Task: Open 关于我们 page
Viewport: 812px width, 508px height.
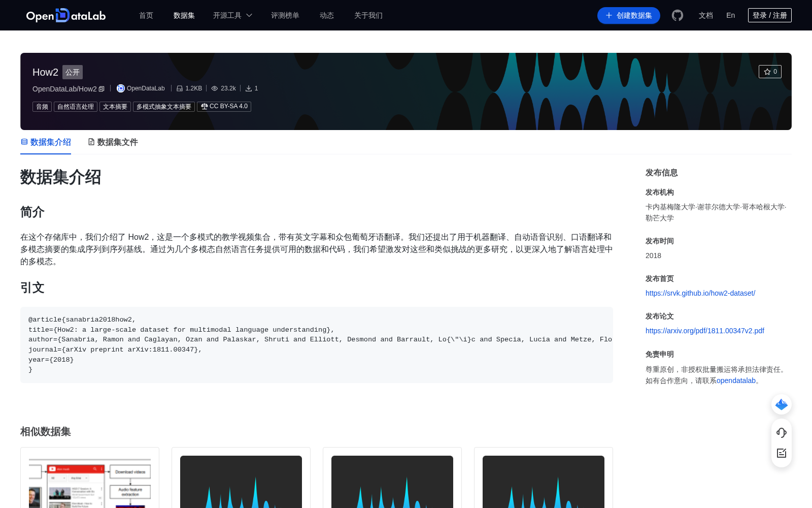Action: [368, 15]
